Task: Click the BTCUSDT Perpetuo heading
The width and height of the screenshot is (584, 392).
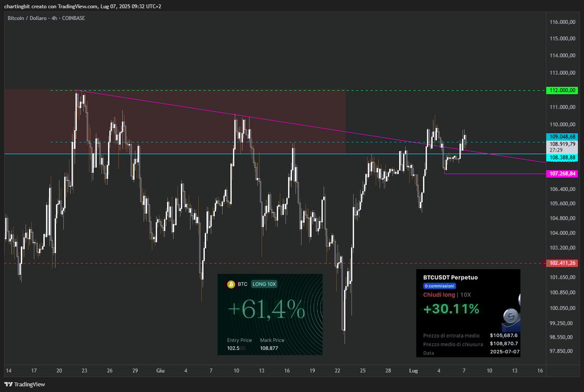Action: coord(450,277)
